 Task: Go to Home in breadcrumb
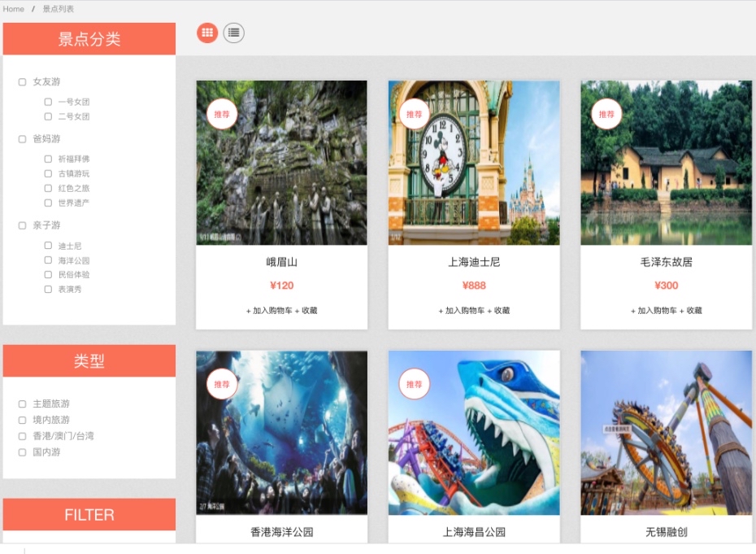[14, 9]
